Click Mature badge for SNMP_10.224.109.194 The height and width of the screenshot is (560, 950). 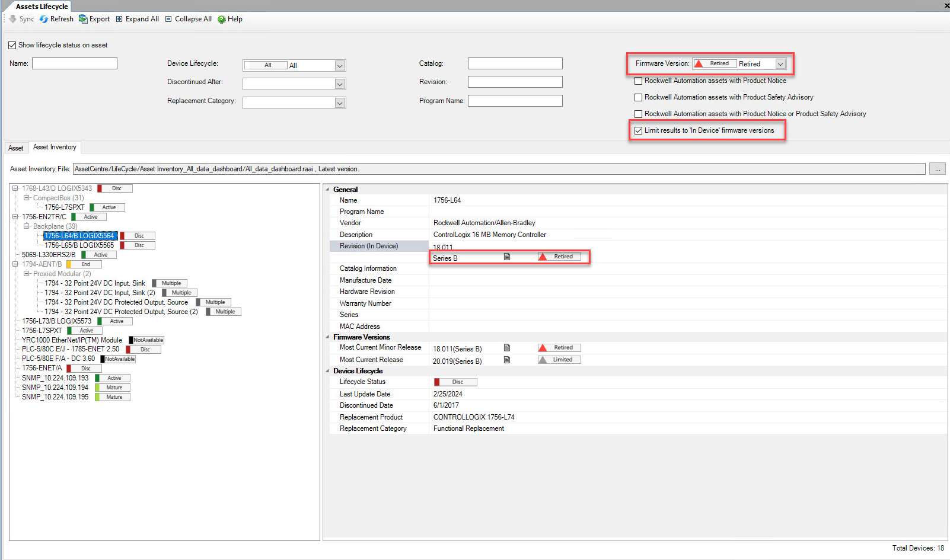113,388
